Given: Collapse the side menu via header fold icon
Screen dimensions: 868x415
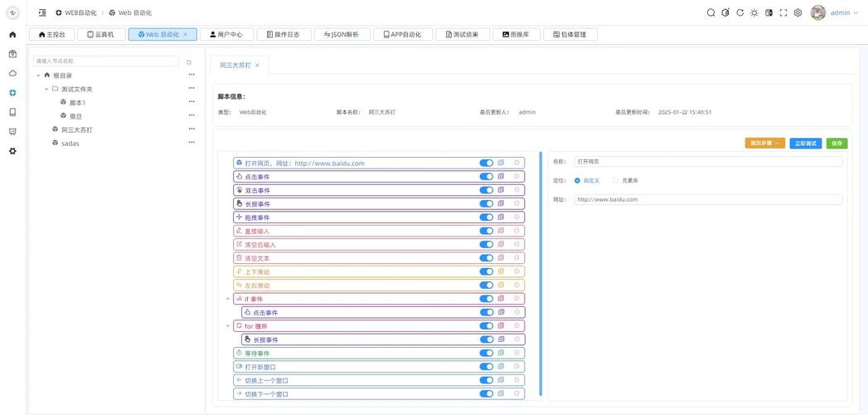Looking at the screenshot, I should tap(42, 12).
